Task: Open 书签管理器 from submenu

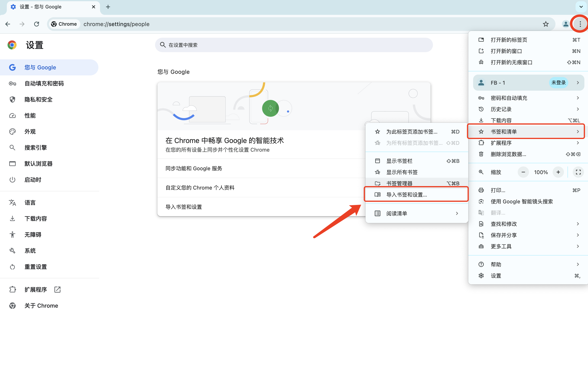Action: point(417,184)
